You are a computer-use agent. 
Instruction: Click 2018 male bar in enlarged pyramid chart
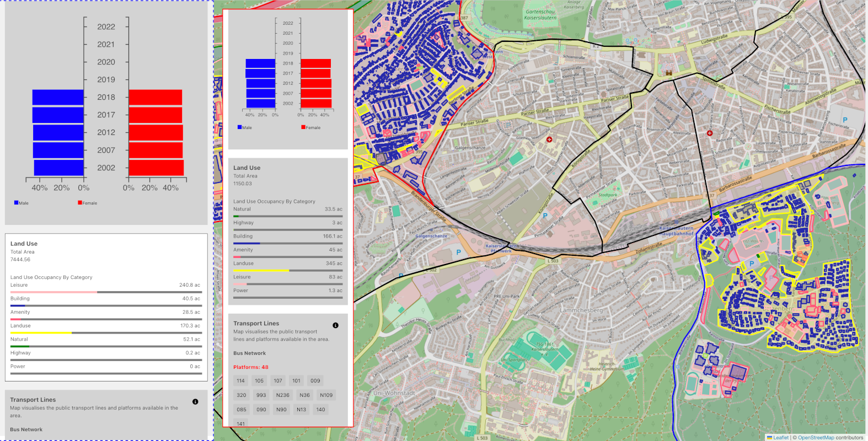[x=58, y=97]
